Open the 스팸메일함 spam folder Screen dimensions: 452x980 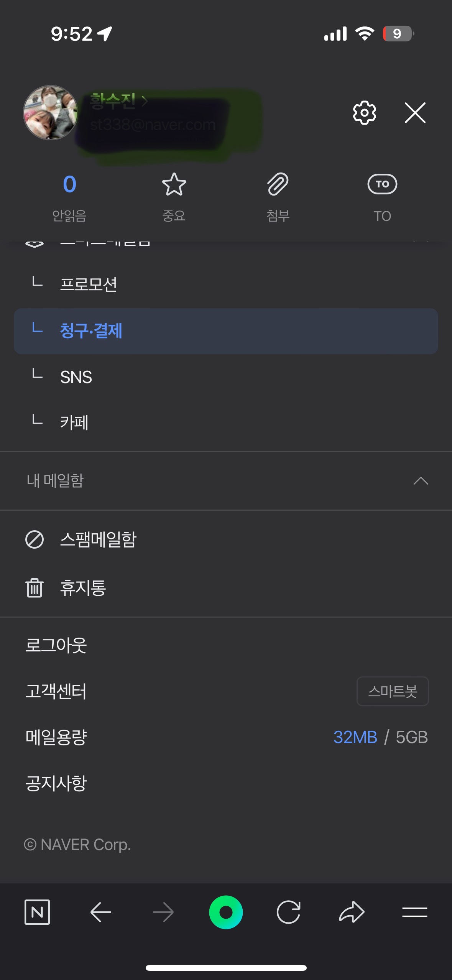tap(98, 540)
